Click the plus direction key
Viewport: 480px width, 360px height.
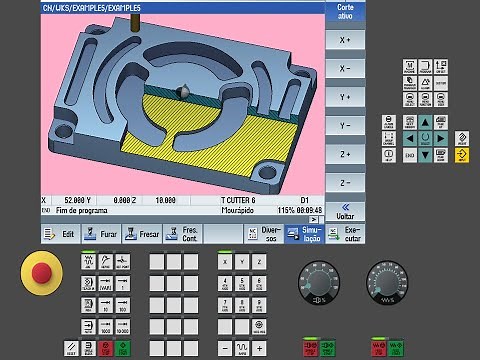click(259, 348)
